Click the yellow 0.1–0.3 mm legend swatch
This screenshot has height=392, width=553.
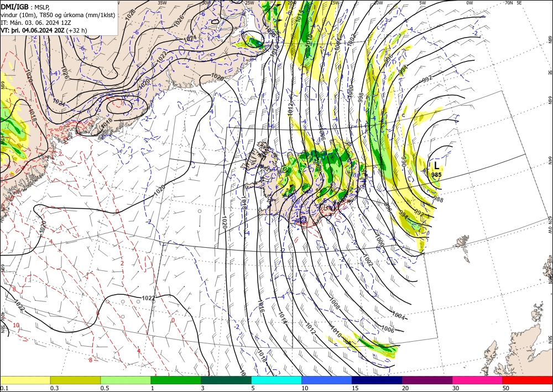(x=25, y=380)
